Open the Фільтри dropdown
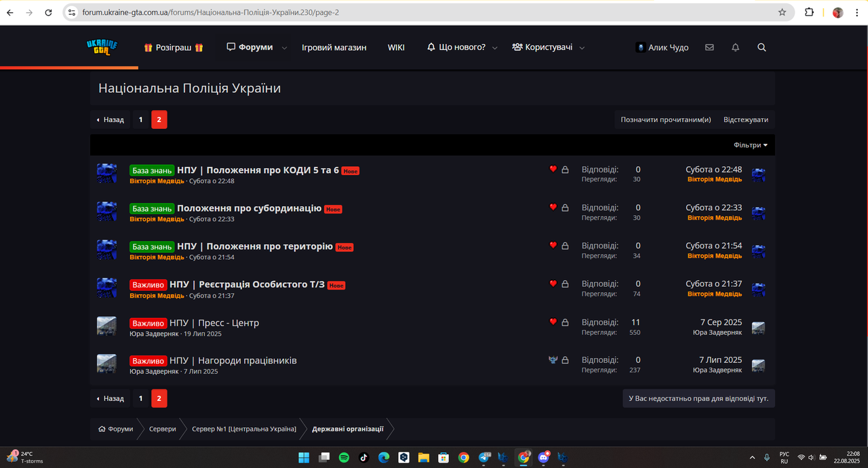868x468 pixels. pos(751,145)
